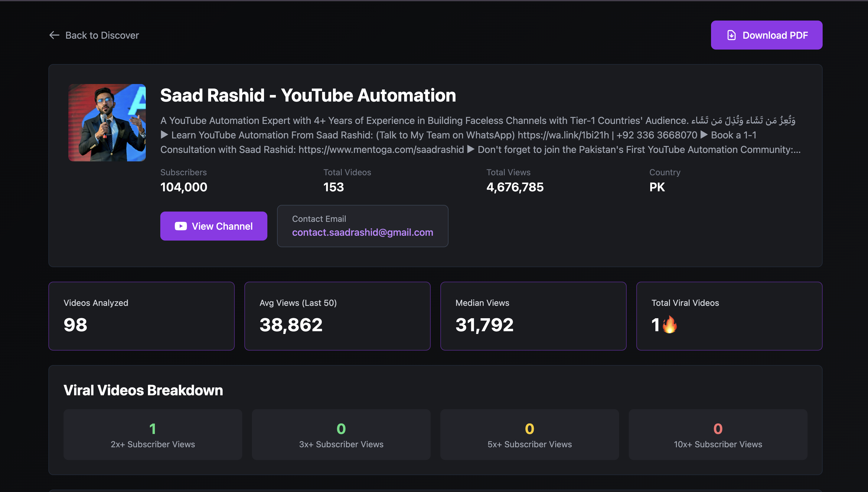Click the channel title Saad Rashid heading

(308, 95)
